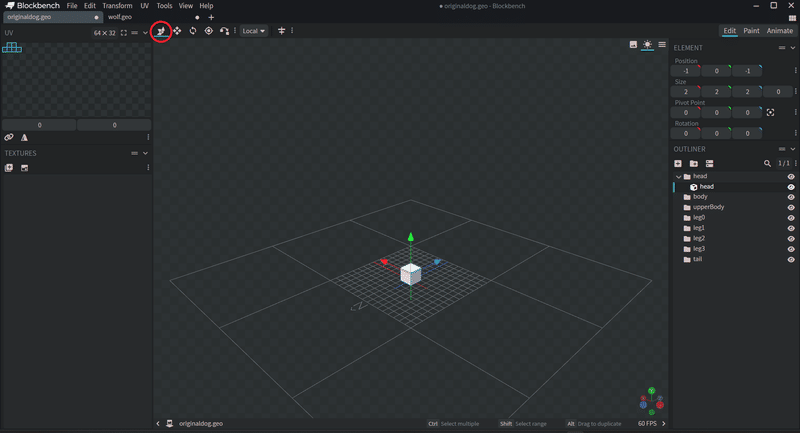
Task: Click status bar left arrow before originaldog.geo
Action: 158,424
